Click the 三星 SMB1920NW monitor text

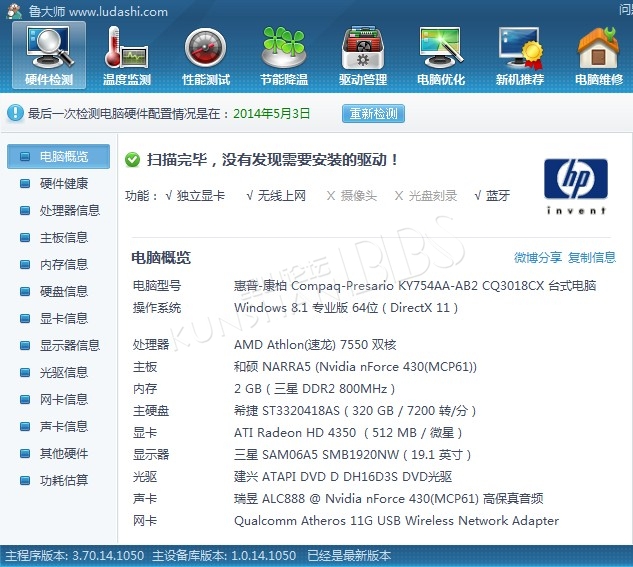click(x=352, y=455)
